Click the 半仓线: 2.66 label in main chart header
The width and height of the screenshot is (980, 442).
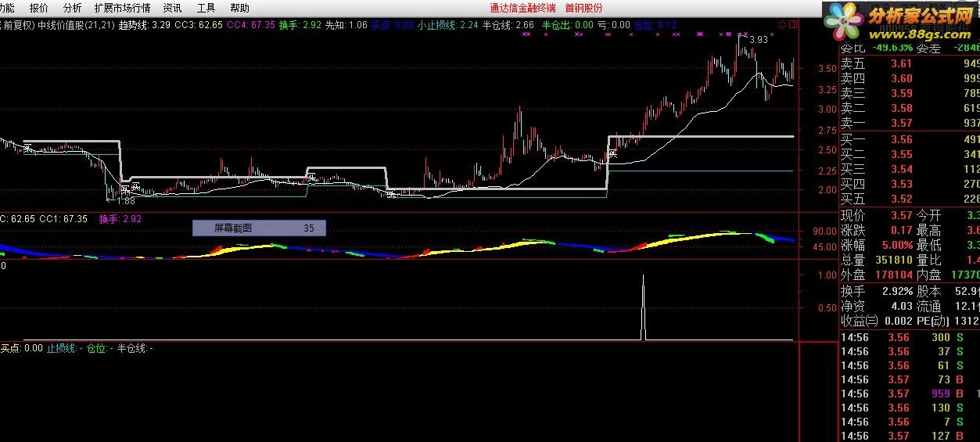[508, 25]
